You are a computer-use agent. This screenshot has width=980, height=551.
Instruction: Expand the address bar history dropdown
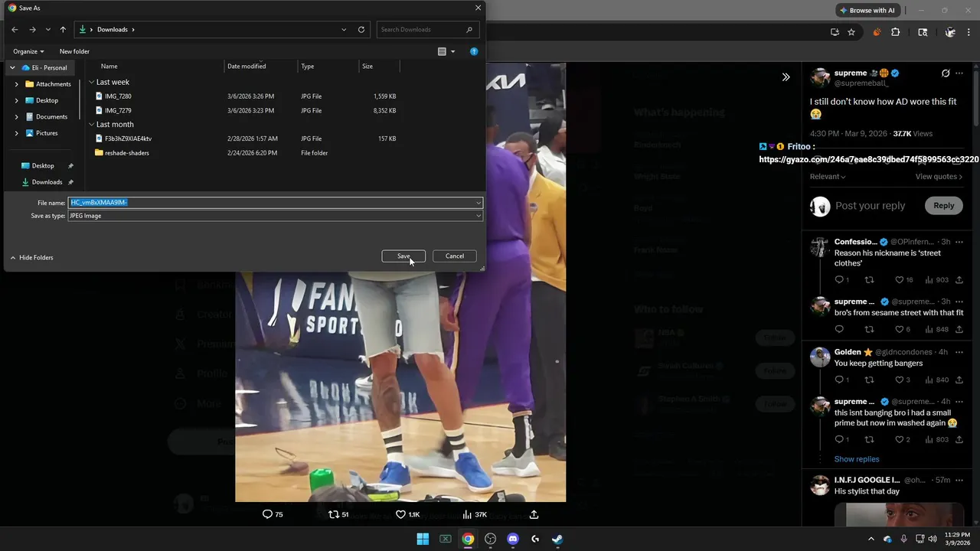click(x=344, y=29)
